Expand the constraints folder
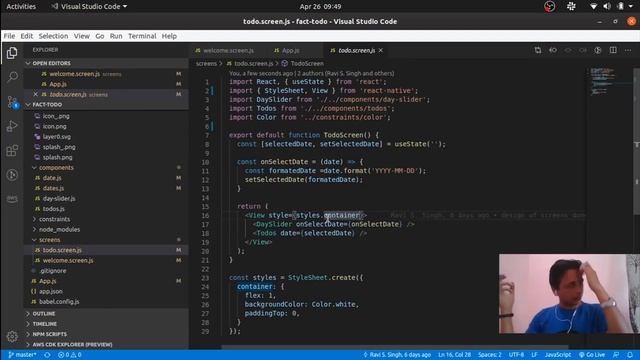 click(x=54, y=219)
